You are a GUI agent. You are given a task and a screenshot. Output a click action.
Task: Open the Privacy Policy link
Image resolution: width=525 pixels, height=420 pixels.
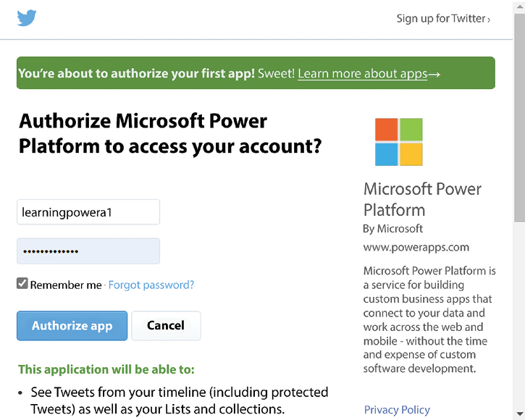(x=397, y=410)
